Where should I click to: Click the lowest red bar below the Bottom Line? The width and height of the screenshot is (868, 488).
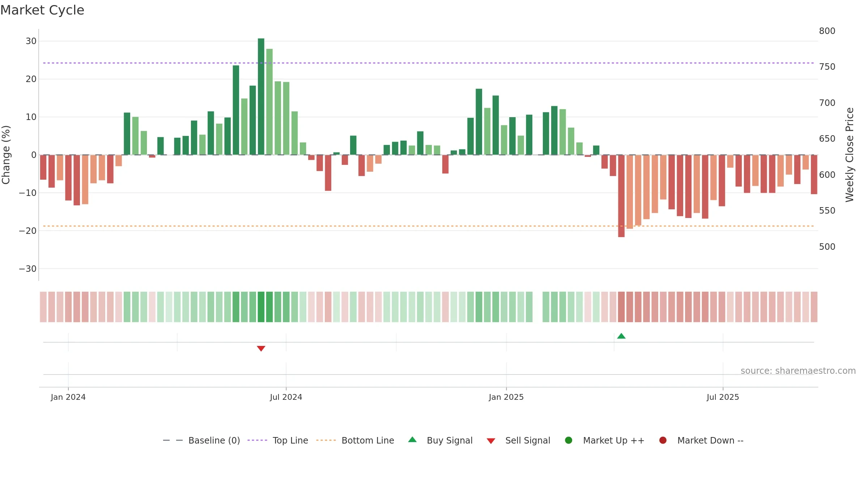(621, 196)
